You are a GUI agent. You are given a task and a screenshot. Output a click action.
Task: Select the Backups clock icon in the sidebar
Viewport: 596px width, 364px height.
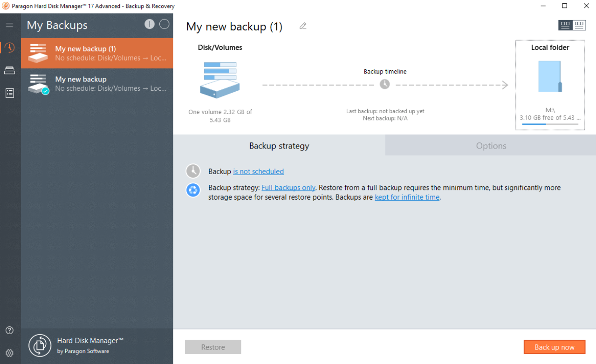tap(9, 48)
